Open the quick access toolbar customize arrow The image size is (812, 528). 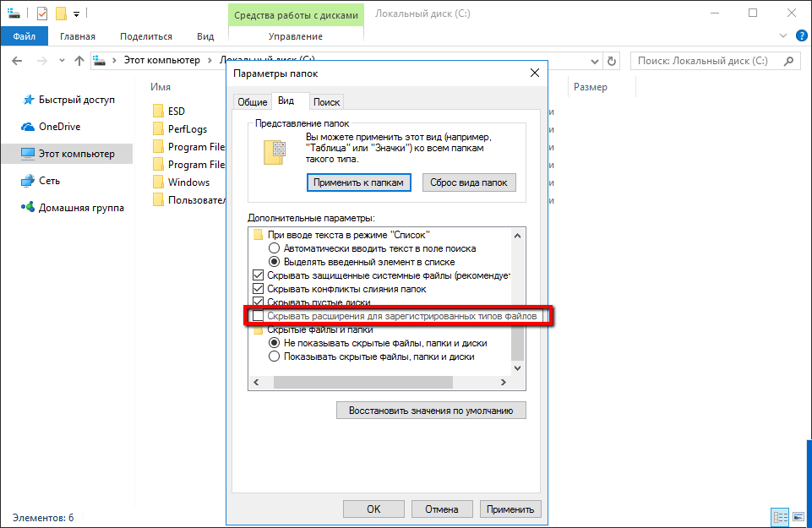[x=76, y=14]
